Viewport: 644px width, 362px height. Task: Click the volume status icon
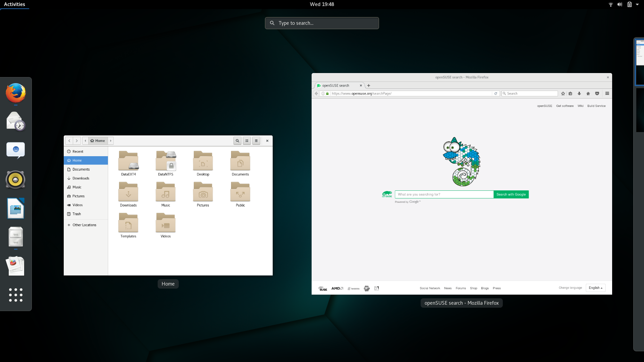620,4
